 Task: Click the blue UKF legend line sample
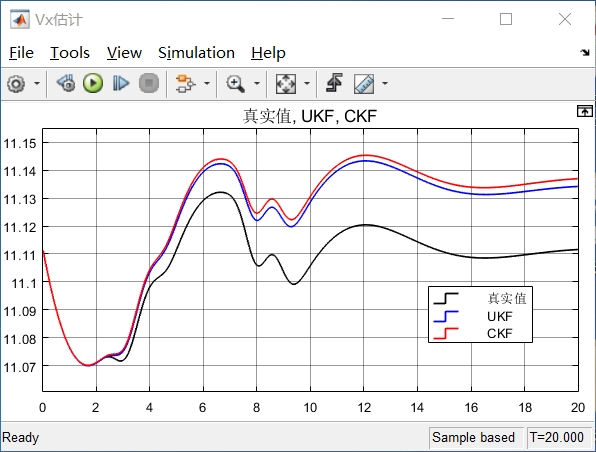[446, 316]
